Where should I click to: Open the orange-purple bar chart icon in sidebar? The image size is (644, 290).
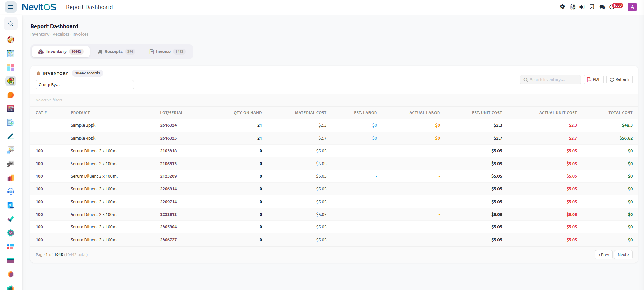coord(11,178)
